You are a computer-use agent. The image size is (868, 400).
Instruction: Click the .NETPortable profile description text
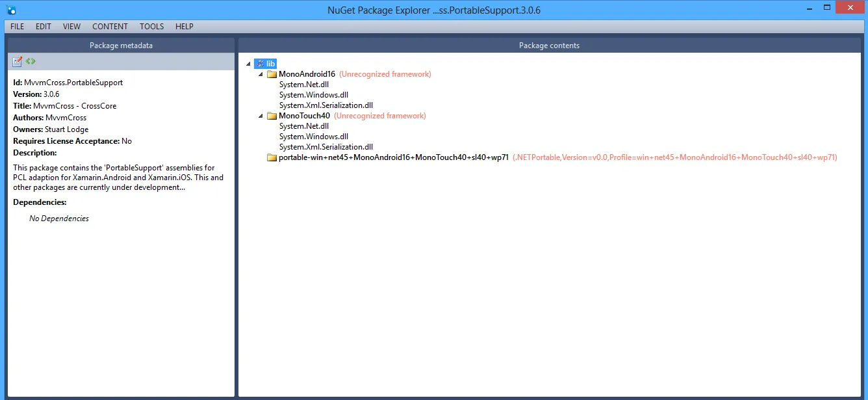tap(675, 157)
